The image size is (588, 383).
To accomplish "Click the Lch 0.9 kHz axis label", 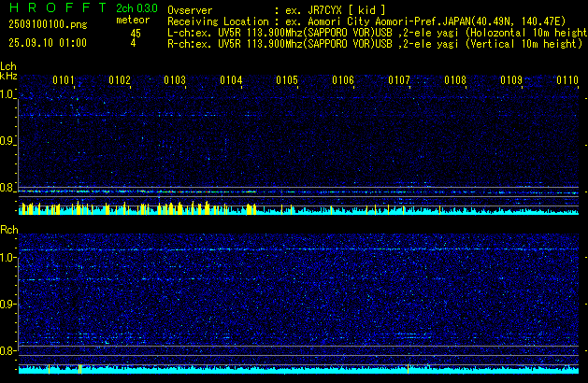I will 7,141.
